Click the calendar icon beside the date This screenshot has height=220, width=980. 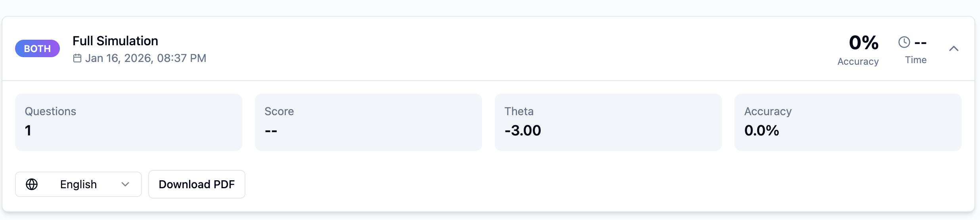point(77,58)
